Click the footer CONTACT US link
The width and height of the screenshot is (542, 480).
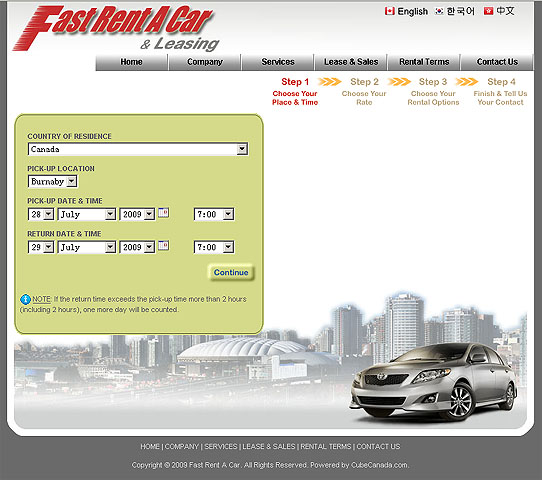(378, 446)
